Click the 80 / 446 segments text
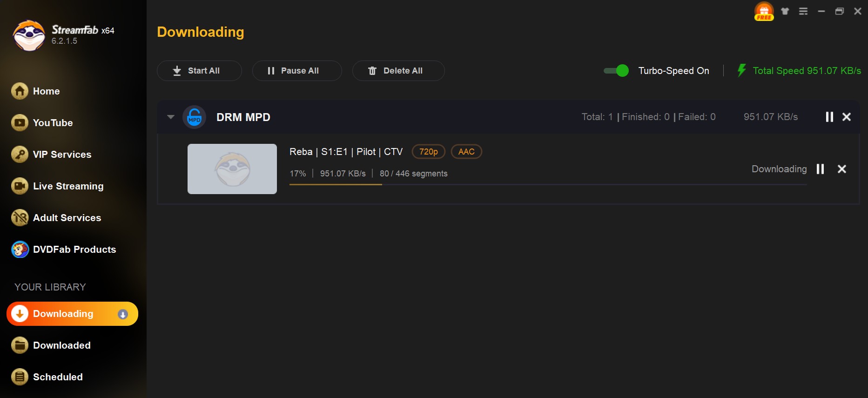The width and height of the screenshot is (868, 398). pyautogui.click(x=413, y=174)
